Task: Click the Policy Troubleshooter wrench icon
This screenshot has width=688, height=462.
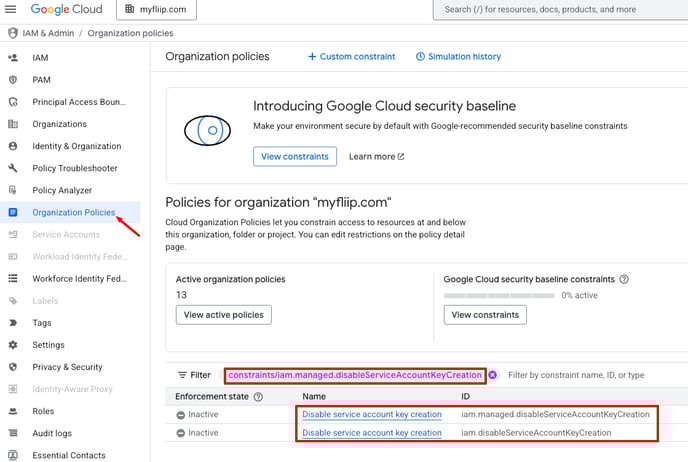Action: pos(13,168)
